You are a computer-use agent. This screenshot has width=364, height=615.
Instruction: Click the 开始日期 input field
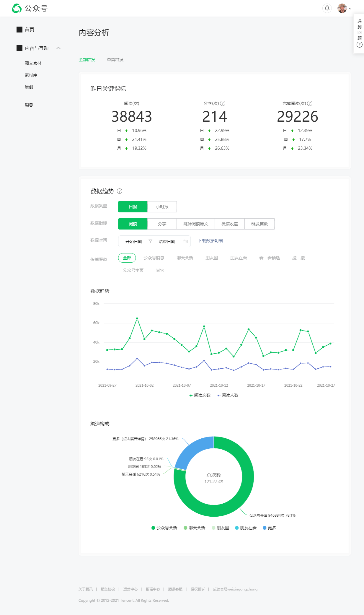(x=134, y=241)
